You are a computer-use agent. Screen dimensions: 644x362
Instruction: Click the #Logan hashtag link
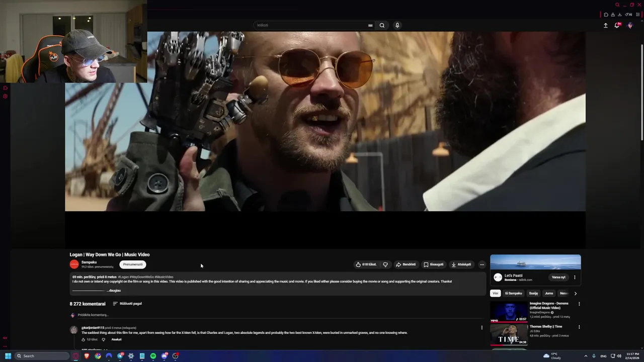click(123, 277)
